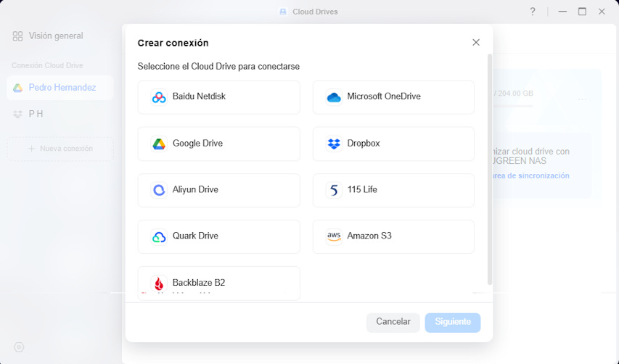Minimize the Cloud Drives window

(x=562, y=12)
